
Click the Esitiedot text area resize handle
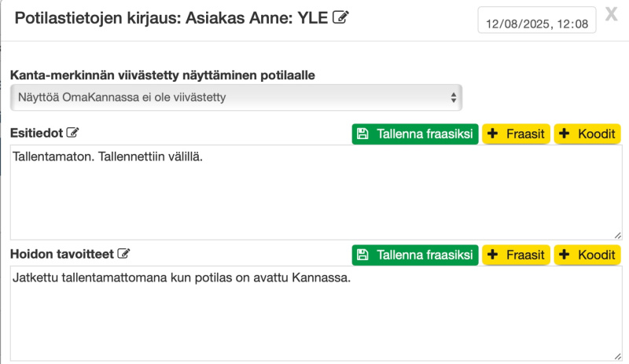pos(616,234)
